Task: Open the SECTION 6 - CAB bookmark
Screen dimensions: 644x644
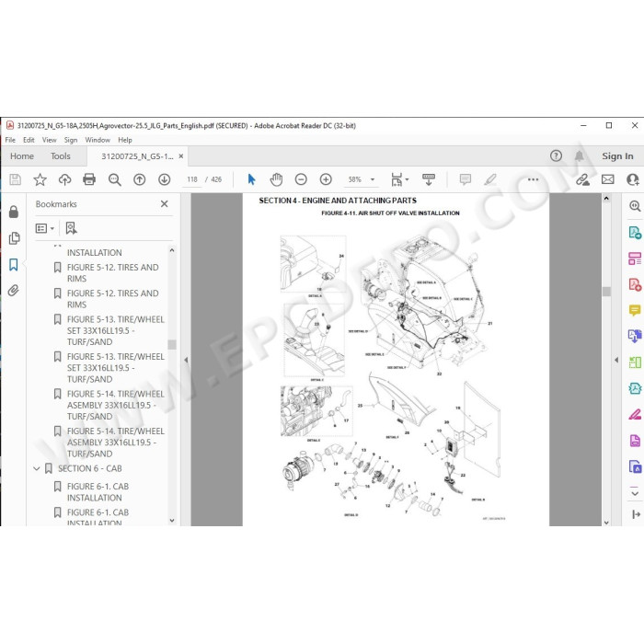Action: 89,468
